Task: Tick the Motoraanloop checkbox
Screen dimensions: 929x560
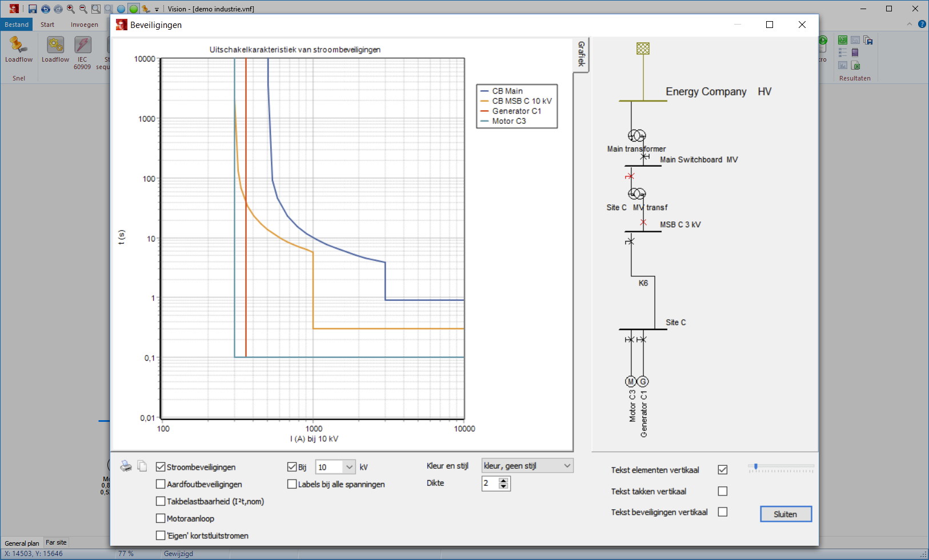Action: point(161,518)
